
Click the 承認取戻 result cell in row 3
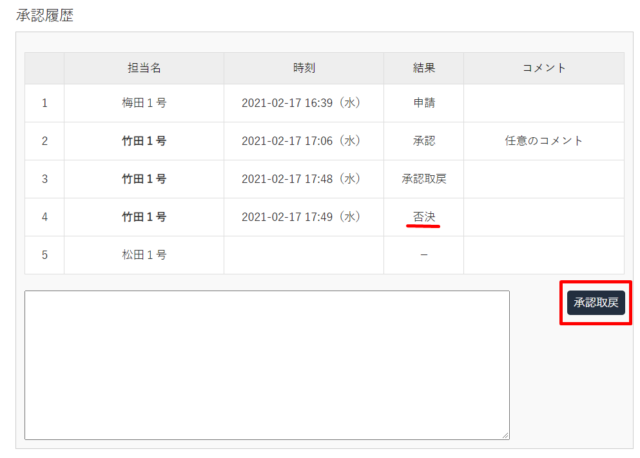click(x=424, y=179)
